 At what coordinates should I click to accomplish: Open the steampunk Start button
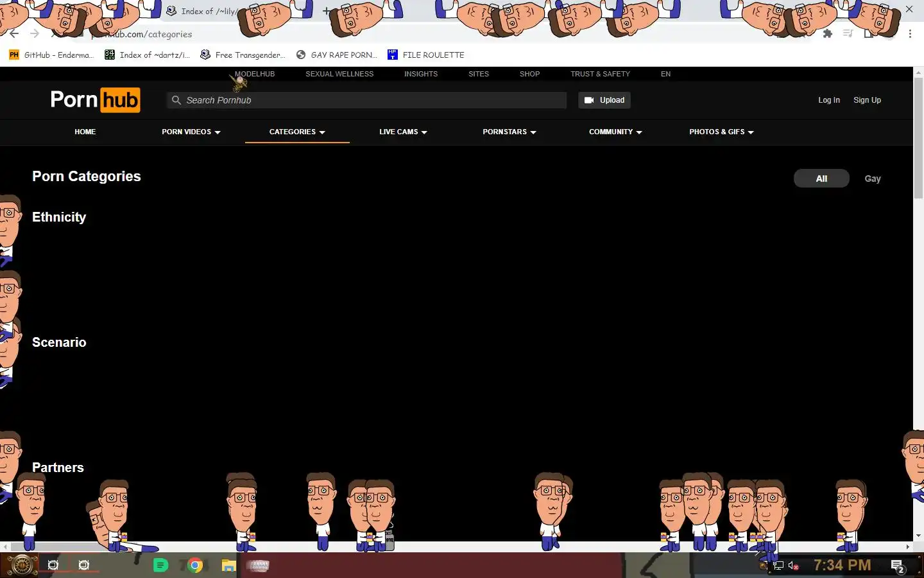click(x=22, y=565)
